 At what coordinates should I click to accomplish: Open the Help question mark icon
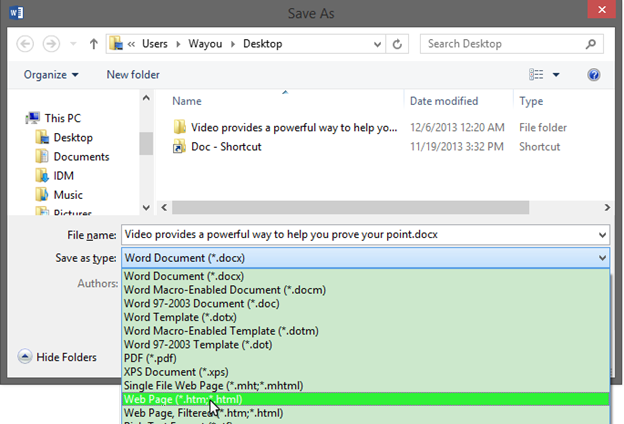point(594,75)
